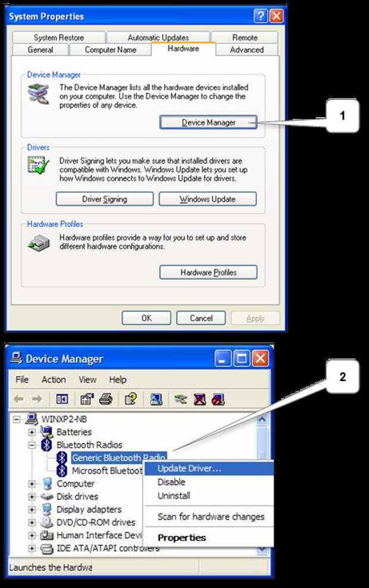The height and width of the screenshot is (588, 369).
Task: Expand the Disk drives node
Action: click(32, 496)
